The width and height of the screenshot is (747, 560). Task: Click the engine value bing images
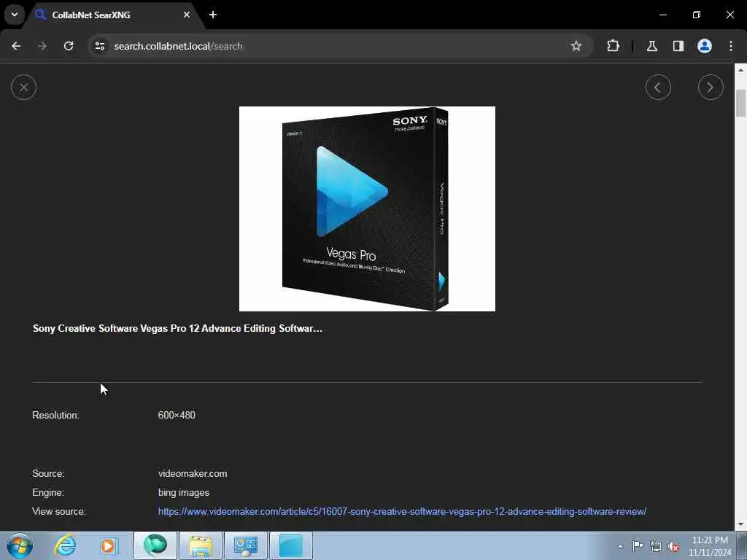pos(183,492)
